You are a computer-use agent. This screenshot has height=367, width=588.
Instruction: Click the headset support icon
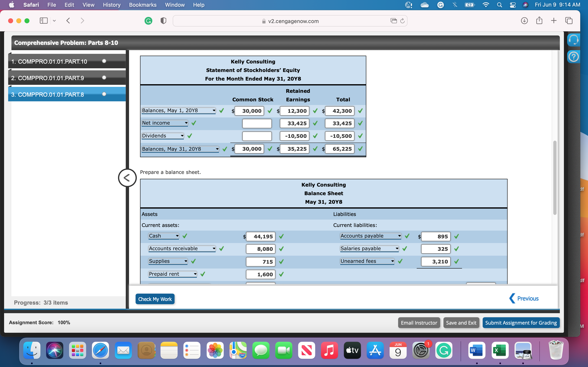(x=574, y=40)
